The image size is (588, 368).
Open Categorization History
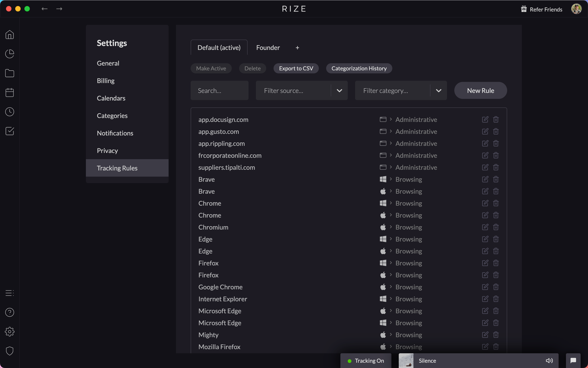[x=359, y=68]
